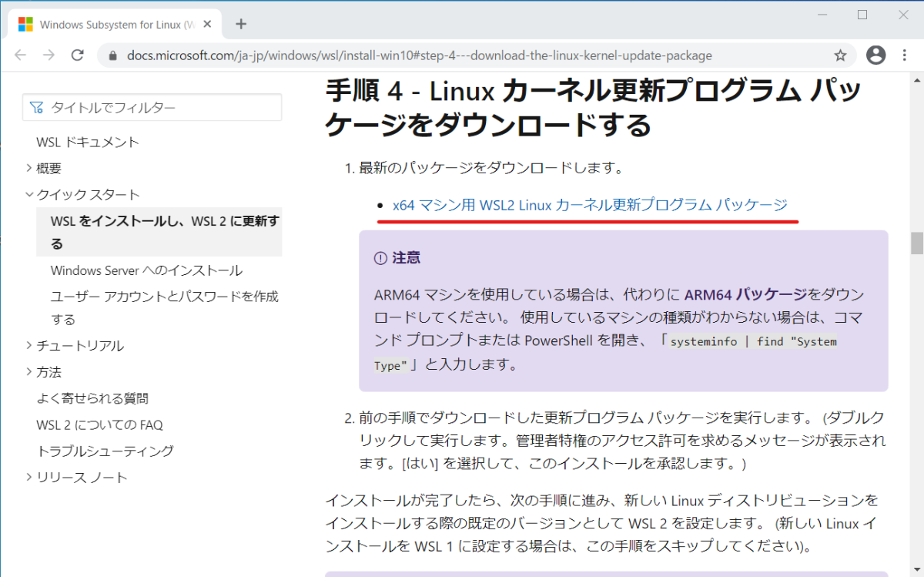Select WSL をインストールし、WSL 2 に更新する
Screen dimensions: 924x577
tap(159, 232)
